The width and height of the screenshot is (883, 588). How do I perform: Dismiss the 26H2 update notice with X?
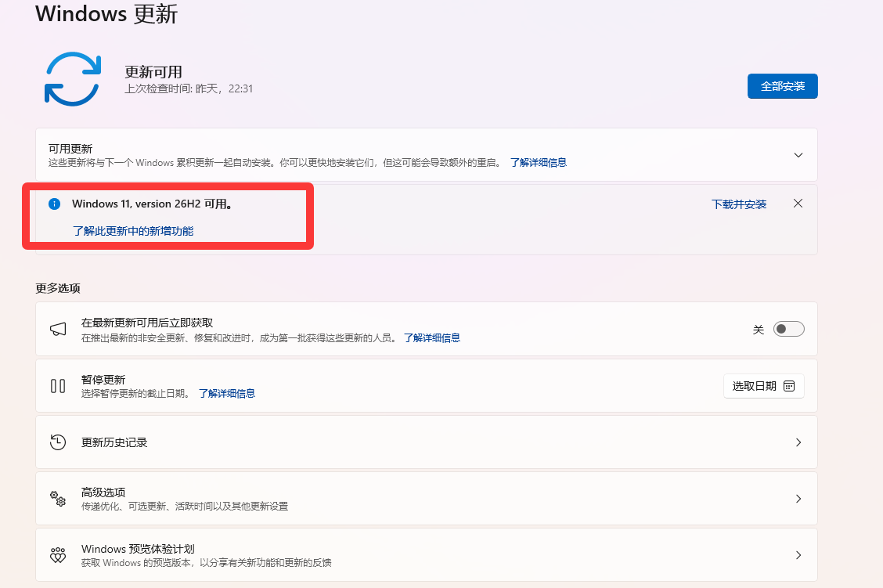click(x=798, y=204)
